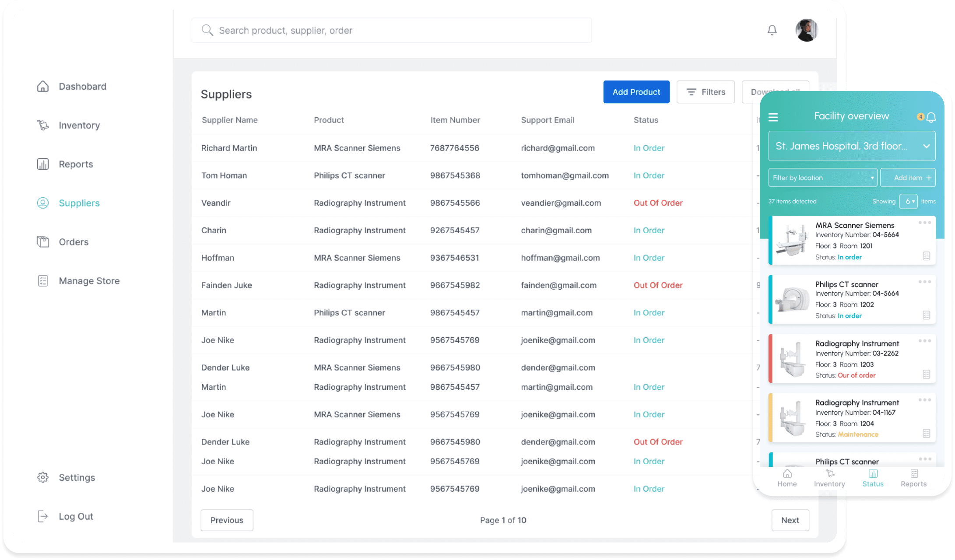Click Fainden Juke supplier name
The image size is (955, 560).
tap(226, 285)
